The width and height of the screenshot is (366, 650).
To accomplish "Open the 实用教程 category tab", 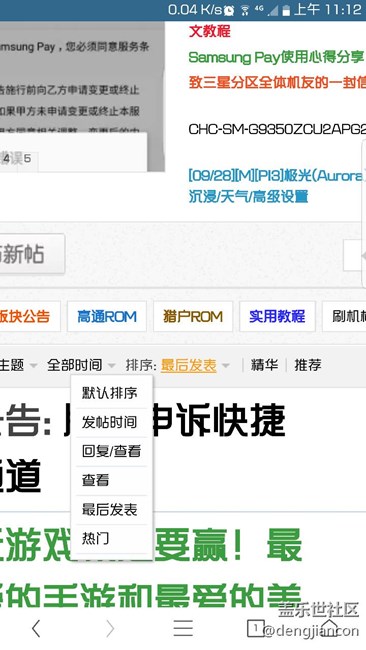I will 277,317.
